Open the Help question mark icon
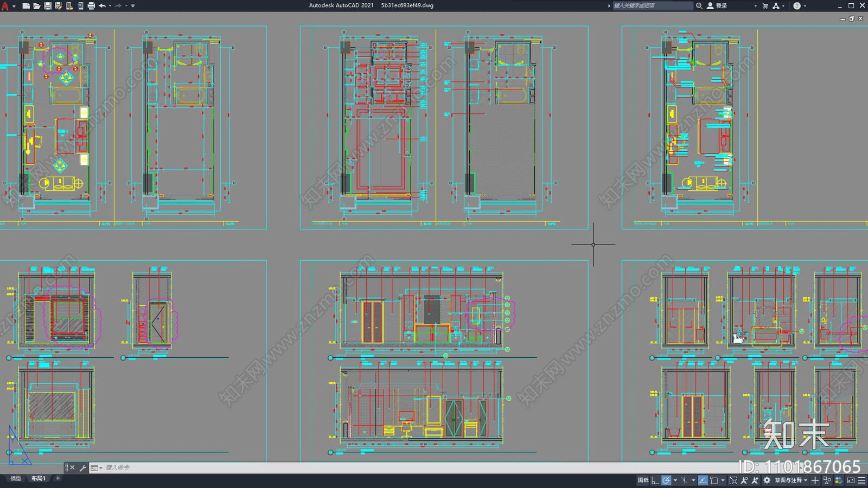868x488 pixels. pos(797,5)
